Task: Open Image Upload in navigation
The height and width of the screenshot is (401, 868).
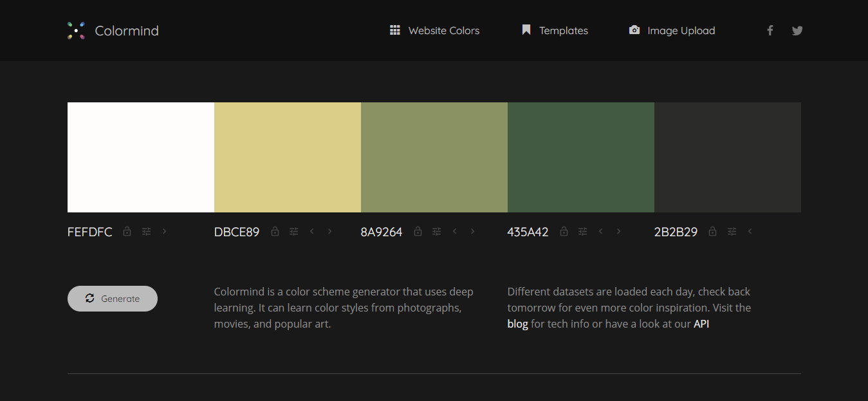Action: [672, 30]
